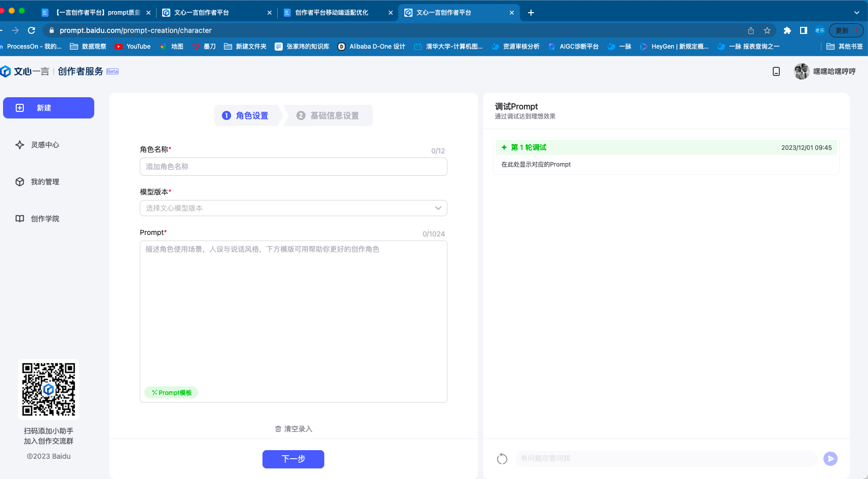Open the HeyGen bookmark

pyautogui.click(x=674, y=47)
